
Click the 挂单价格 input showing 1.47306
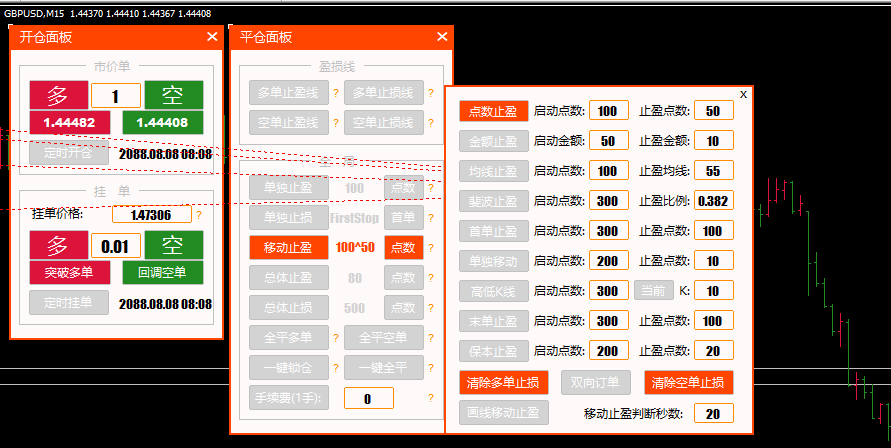pos(151,214)
